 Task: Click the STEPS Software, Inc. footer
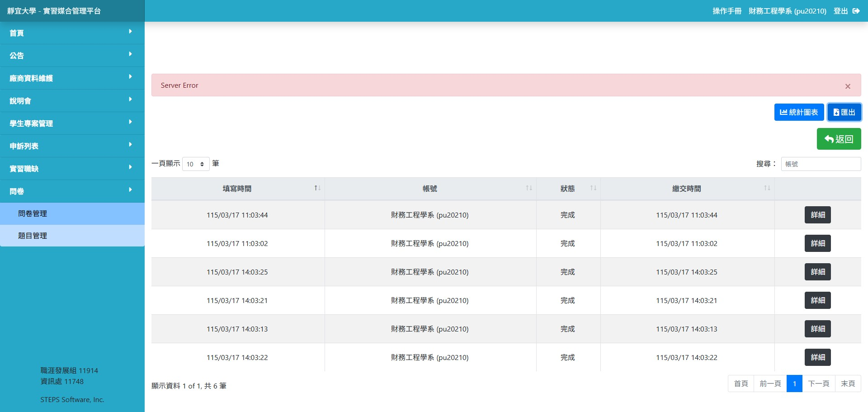72,400
